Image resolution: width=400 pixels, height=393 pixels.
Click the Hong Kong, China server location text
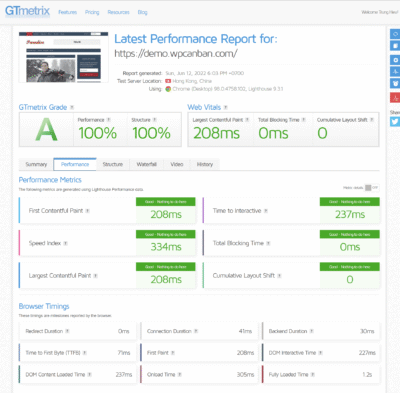[192, 81]
